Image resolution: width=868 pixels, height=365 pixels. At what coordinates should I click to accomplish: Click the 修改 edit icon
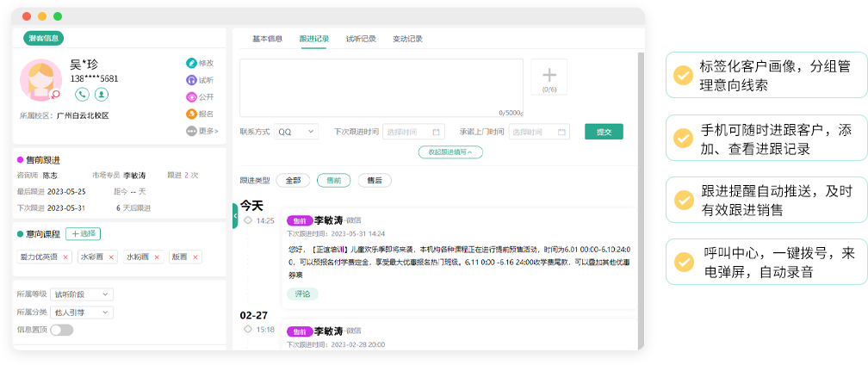191,63
